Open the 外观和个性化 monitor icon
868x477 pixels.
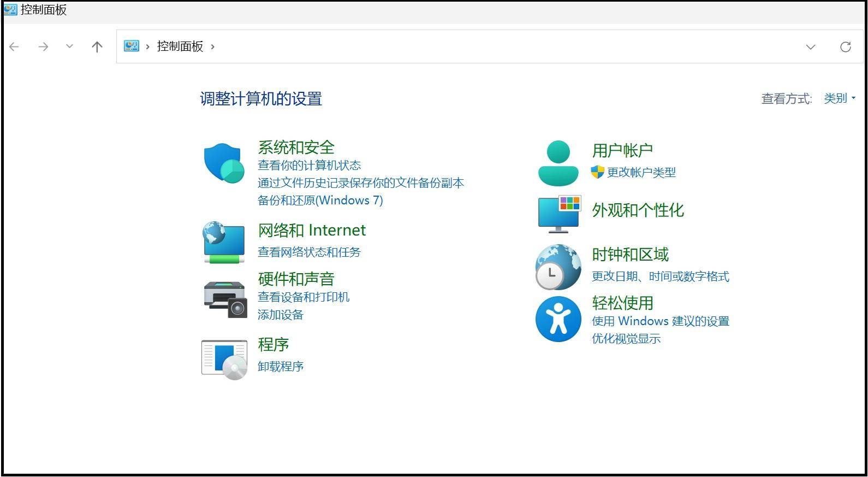pyautogui.click(x=559, y=214)
